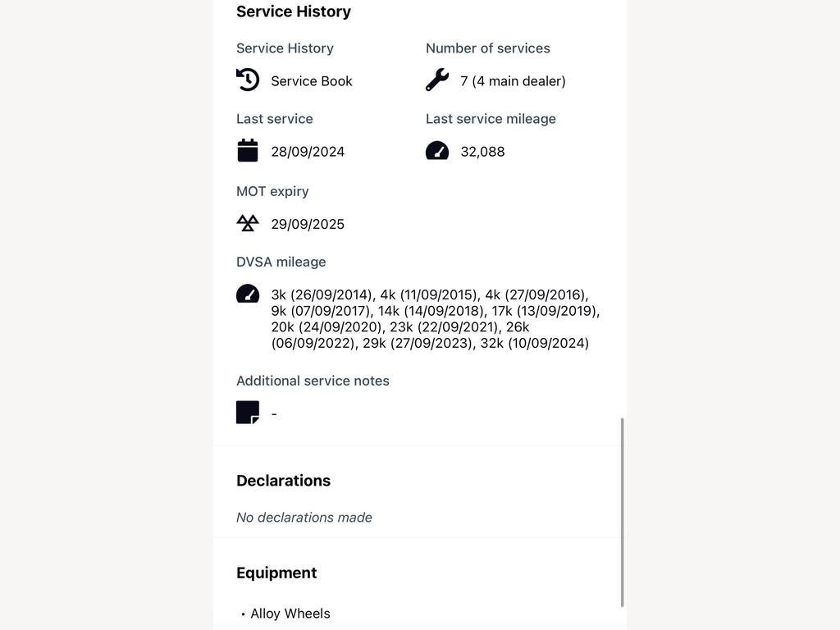Image resolution: width=840 pixels, height=630 pixels.
Task: Select the 7 (4 main dealer) value
Action: (x=513, y=81)
